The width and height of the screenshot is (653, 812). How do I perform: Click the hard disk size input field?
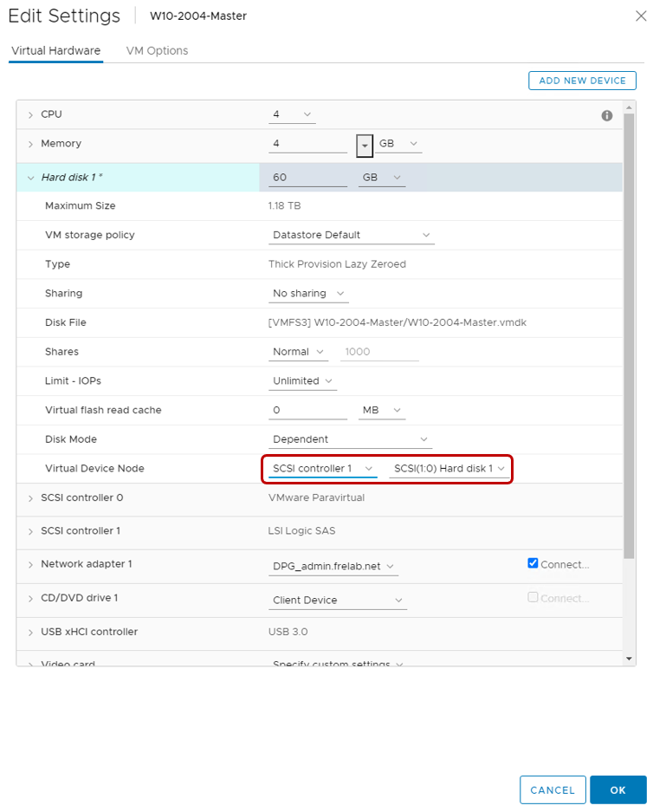click(x=307, y=178)
